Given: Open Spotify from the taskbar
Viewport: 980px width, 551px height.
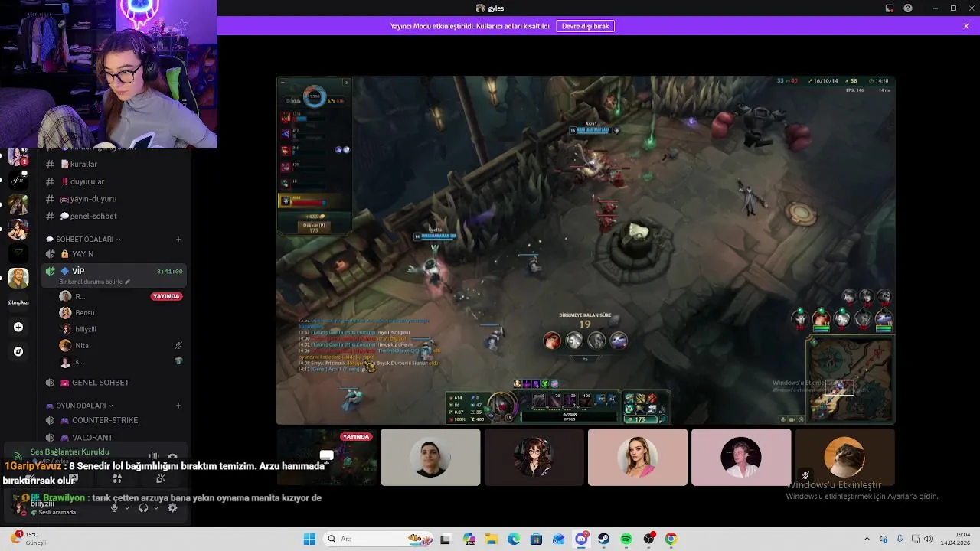Looking at the screenshot, I should (626, 539).
